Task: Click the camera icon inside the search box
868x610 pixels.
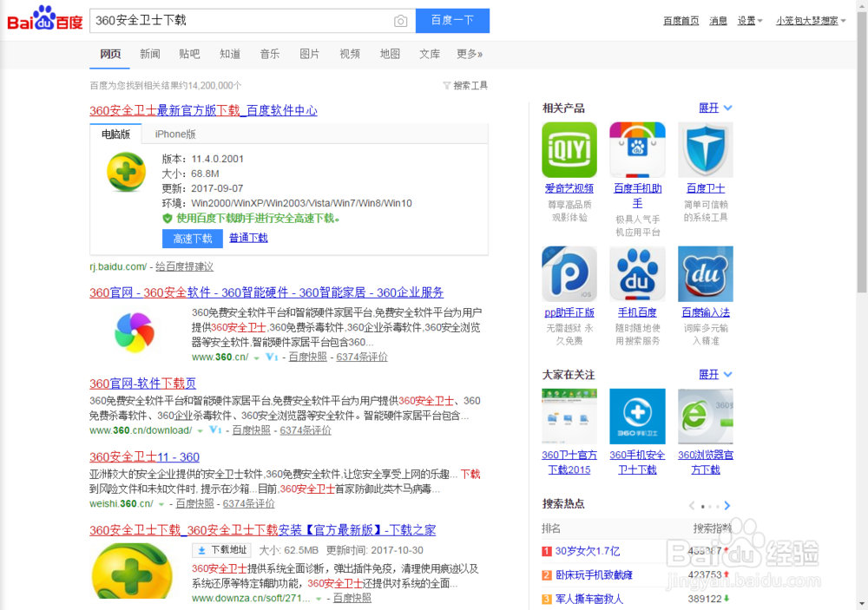Action: point(400,20)
